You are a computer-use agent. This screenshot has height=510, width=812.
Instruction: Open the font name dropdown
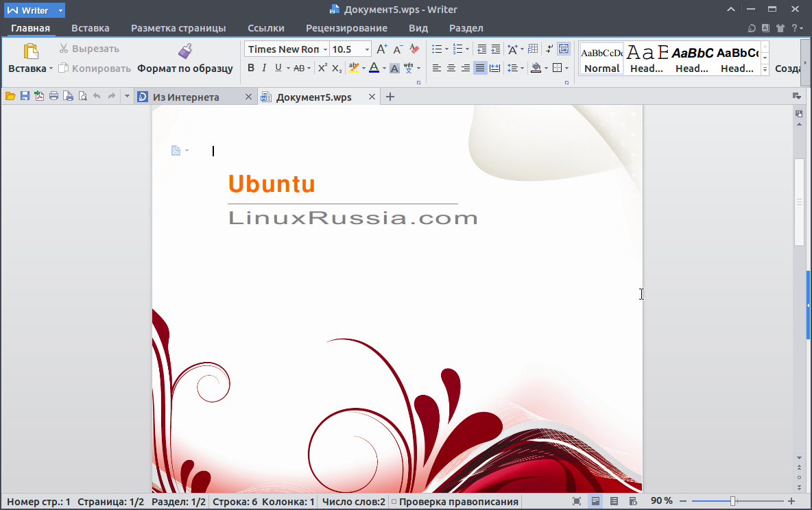click(325, 49)
